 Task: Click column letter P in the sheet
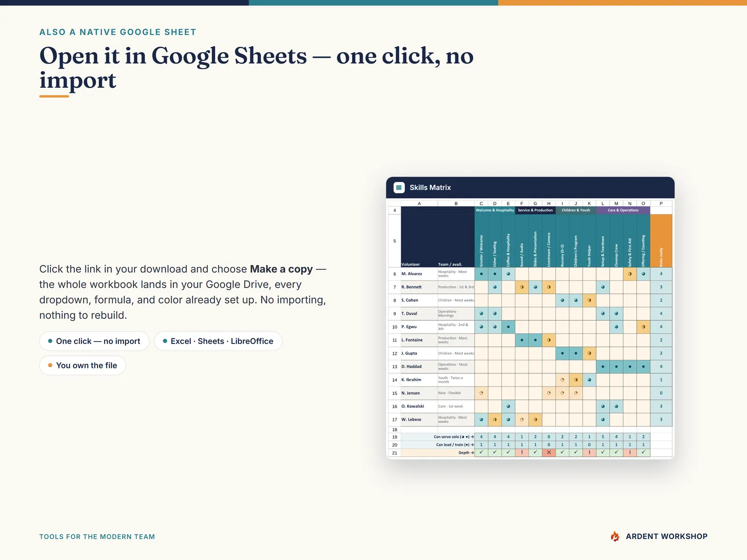pos(661,203)
